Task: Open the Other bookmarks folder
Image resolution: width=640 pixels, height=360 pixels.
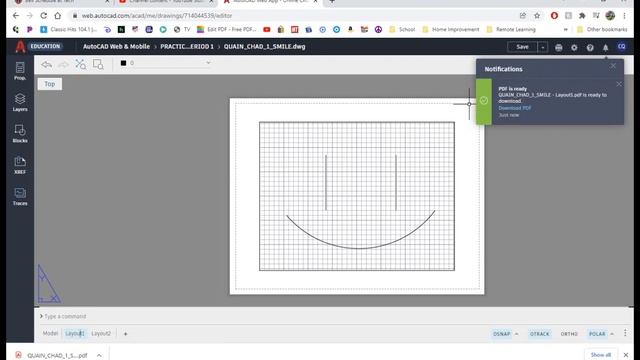Action: [x=602, y=29]
